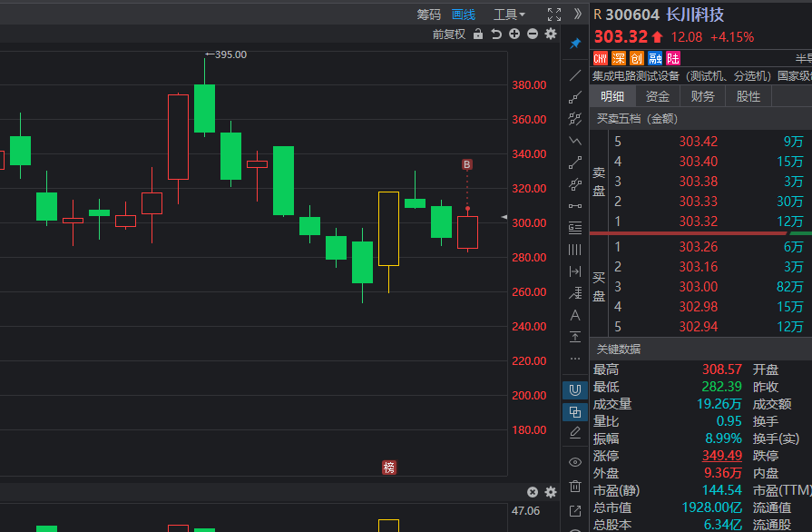
Task: Pin the drawing toolbar
Action: 575,44
